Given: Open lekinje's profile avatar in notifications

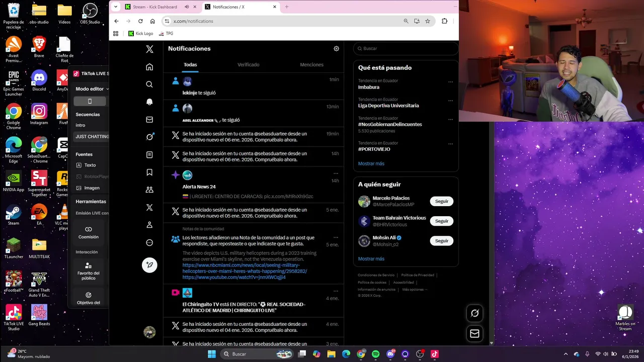Looking at the screenshot, I should [187, 82].
